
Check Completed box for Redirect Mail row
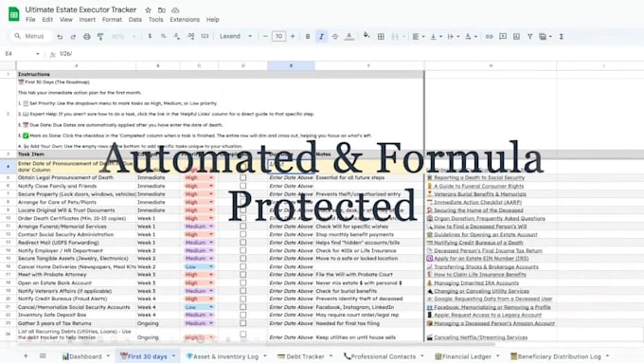243,243
